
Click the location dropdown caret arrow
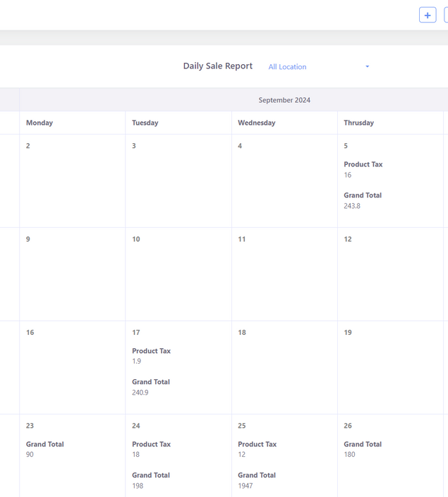(x=367, y=67)
